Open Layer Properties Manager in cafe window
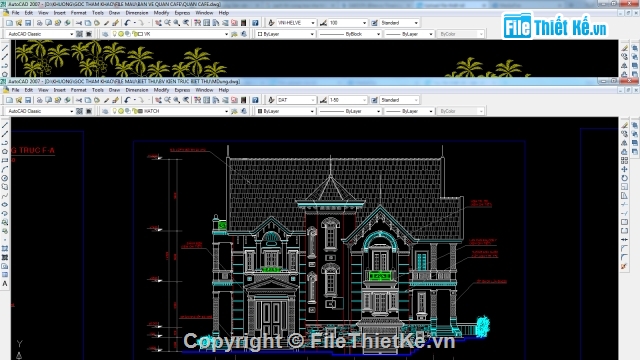The image size is (640, 360). point(105,34)
